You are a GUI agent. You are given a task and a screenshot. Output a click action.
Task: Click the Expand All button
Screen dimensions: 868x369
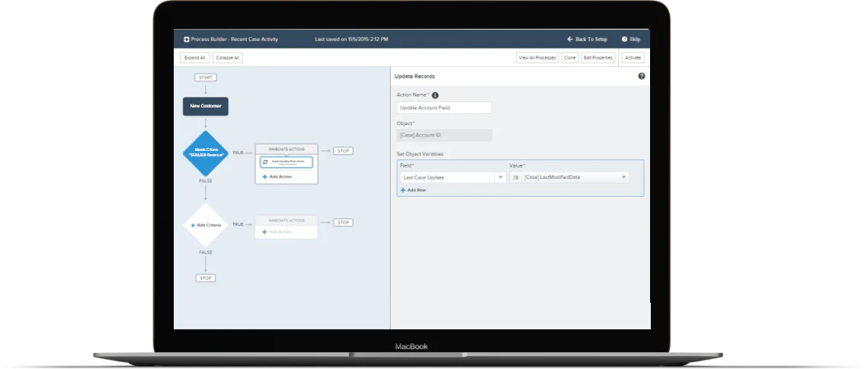tap(195, 58)
